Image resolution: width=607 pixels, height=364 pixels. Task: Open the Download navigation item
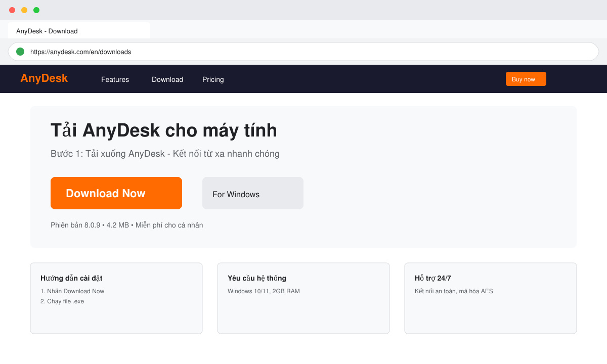(x=167, y=79)
